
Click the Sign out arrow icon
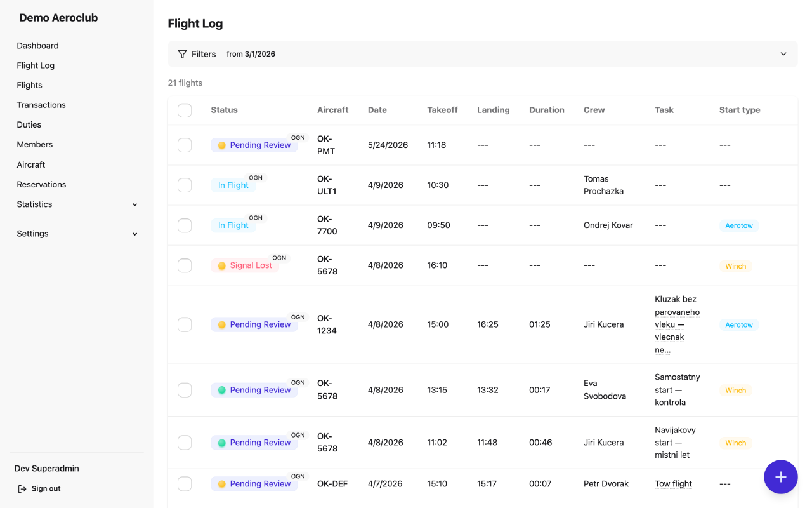(x=22, y=489)
